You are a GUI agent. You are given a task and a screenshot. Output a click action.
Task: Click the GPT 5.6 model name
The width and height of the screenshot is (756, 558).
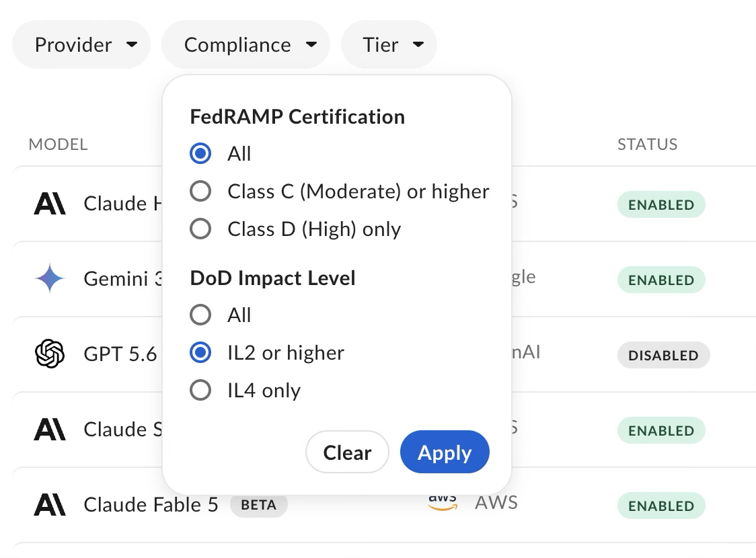[x=120, y=354]
